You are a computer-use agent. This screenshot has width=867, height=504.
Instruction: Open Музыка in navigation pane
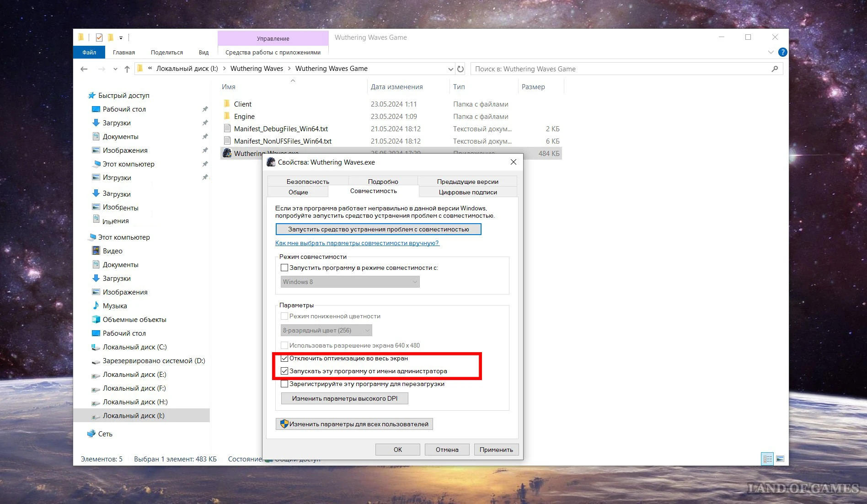click(x=115, y=306)
